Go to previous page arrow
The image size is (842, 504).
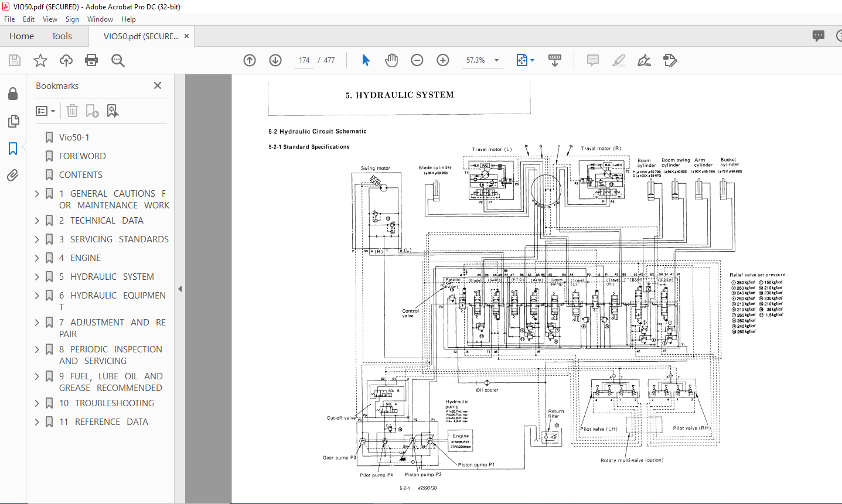click(250, 60)
